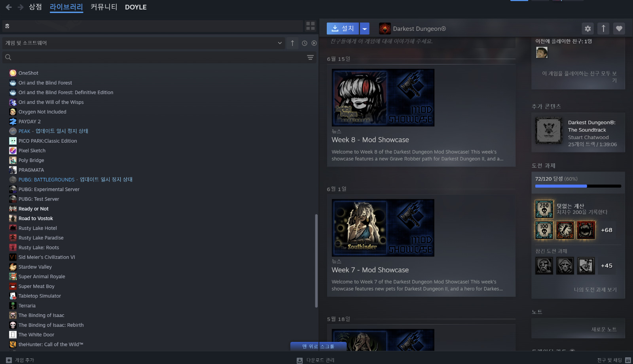Click the open-mouth monster achievement icon
Screen dimensions: 633x364
(x=586, y=230)
